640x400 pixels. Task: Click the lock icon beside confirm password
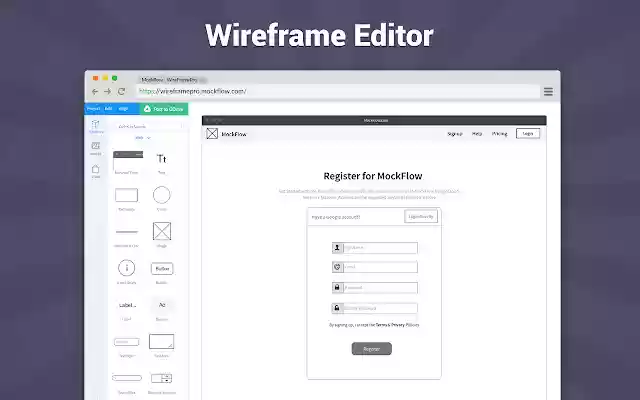point(337,308)
